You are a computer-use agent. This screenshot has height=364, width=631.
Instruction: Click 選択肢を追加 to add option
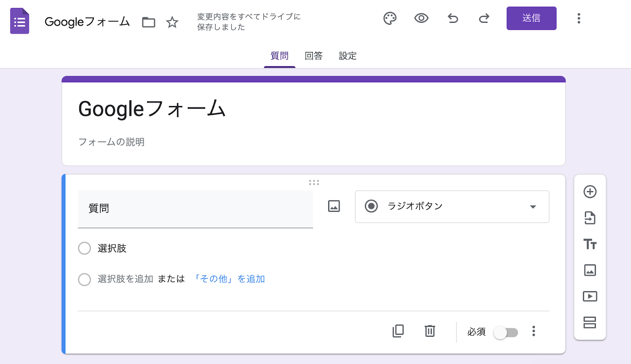tap(125, 279)
